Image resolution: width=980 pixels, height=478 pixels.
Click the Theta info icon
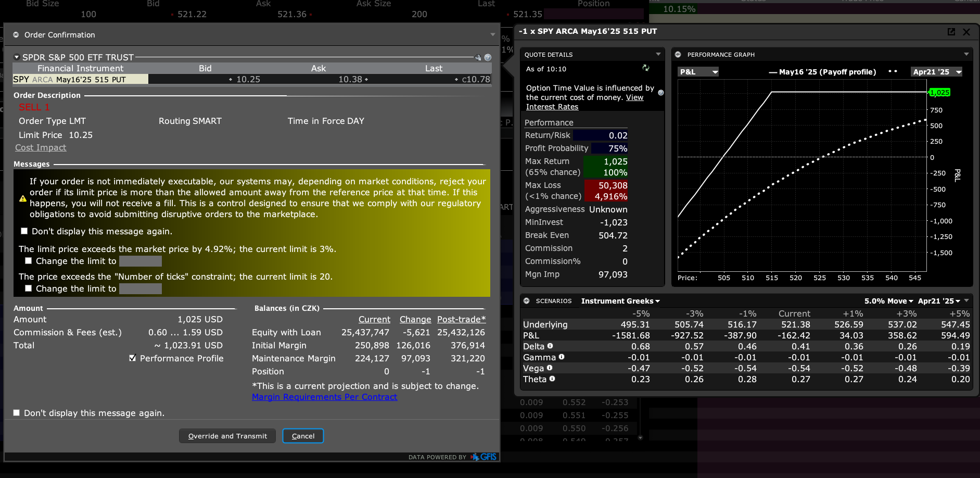click(552, 379)
